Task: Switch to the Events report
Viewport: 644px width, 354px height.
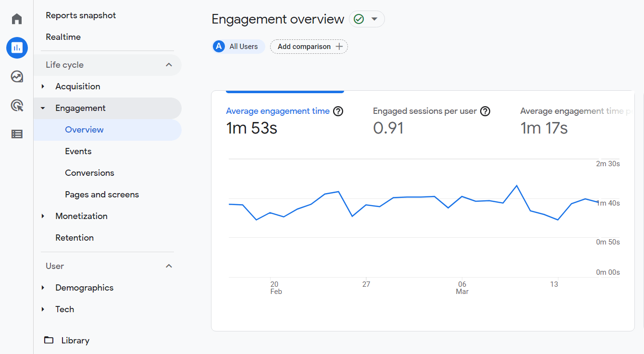Action: click(x=78, y=151)
